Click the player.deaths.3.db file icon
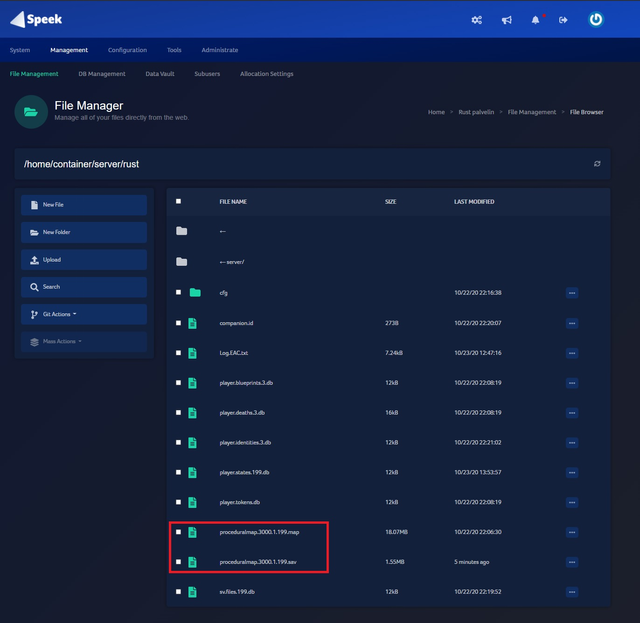The image size is (640, 623). [192, 412]
